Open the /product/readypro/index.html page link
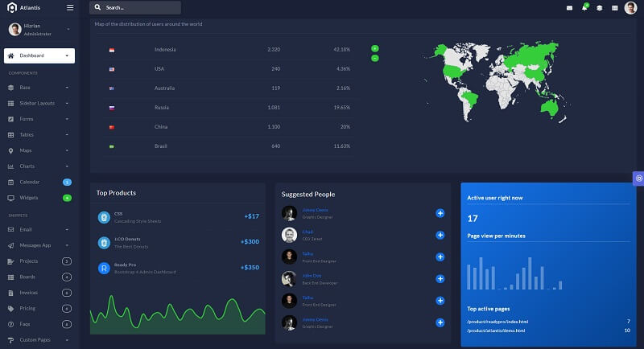Image resolution: width=644 pixels, height=349 pixels. pos(496,321)
